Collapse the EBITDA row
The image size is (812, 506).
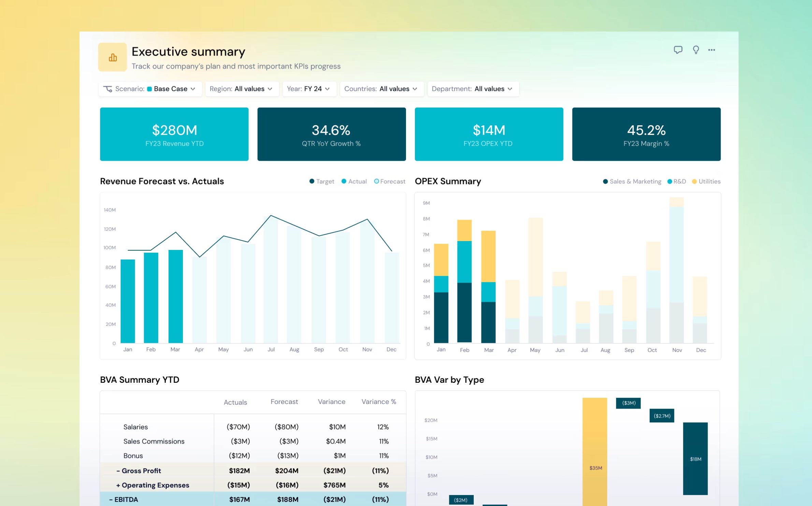click(111, 500)
